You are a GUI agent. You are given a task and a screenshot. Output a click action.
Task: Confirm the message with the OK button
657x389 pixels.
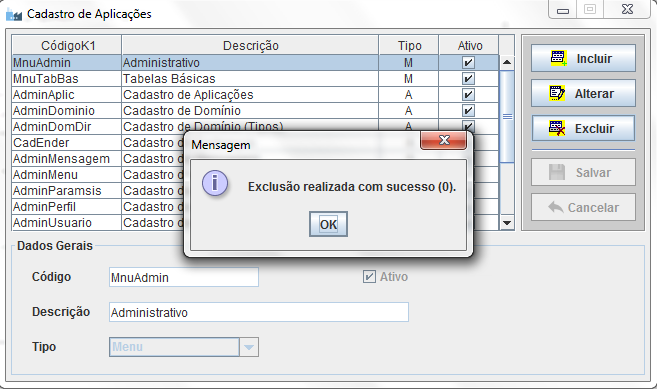tap(328, 224)
